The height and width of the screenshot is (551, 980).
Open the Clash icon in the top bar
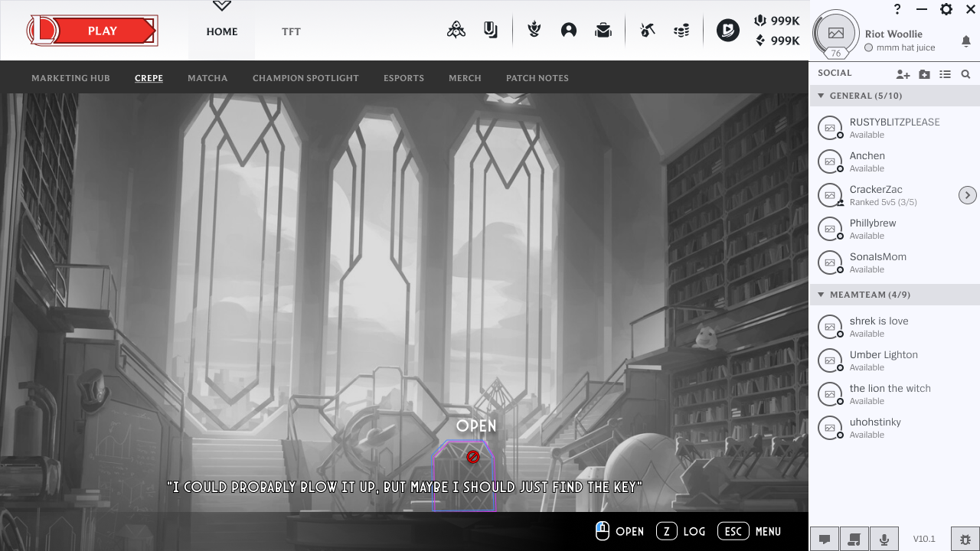pyautogui.click(x=456, y=31)
